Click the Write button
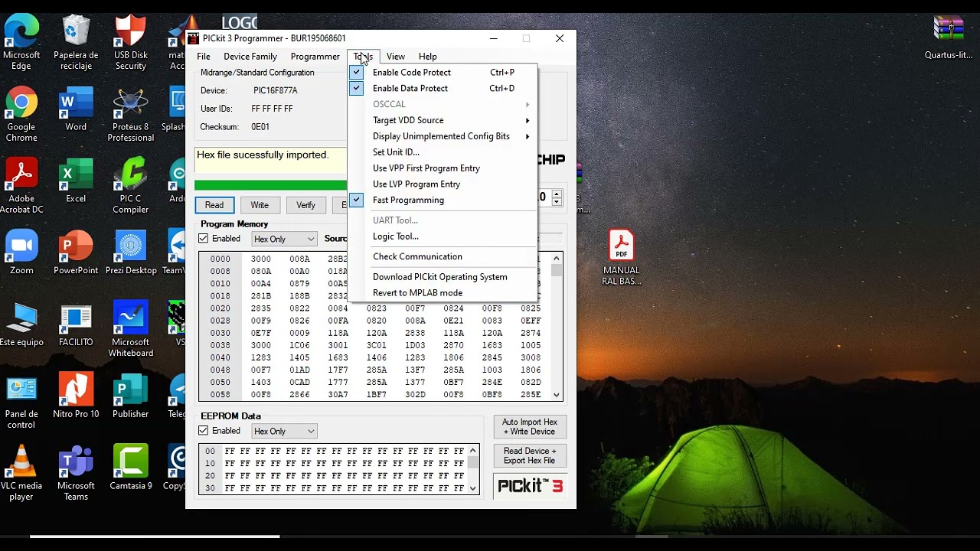The height and width of the screenshot is (551, 980). pyautogui.click(x=260, y=205)
